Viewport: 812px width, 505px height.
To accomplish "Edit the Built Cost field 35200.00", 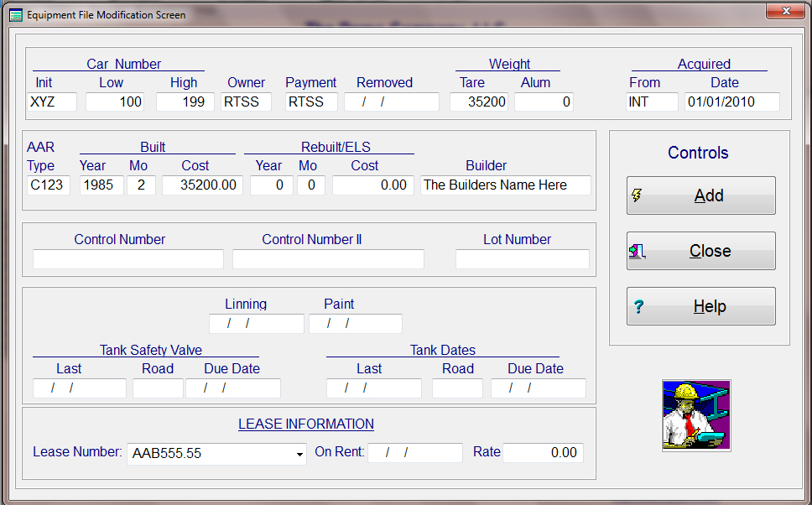I will click(x=202, y=185).
